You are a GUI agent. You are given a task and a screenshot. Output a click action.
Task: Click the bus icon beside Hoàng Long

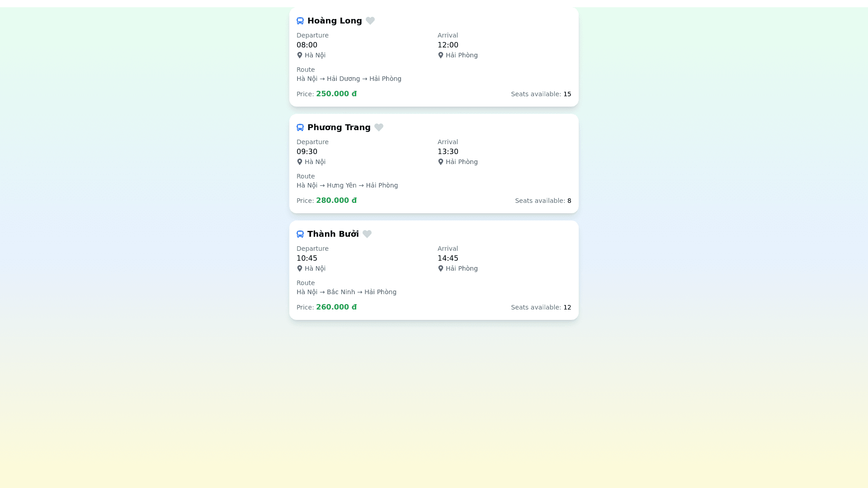point(300,21)
